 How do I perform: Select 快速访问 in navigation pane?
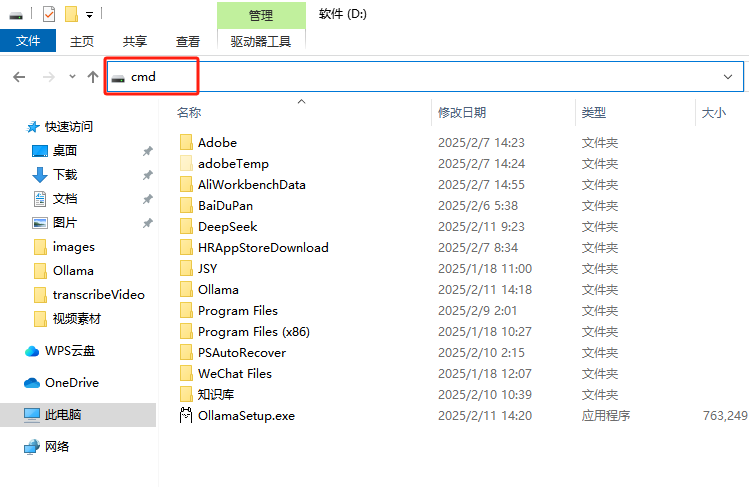(x=68, y=127)
